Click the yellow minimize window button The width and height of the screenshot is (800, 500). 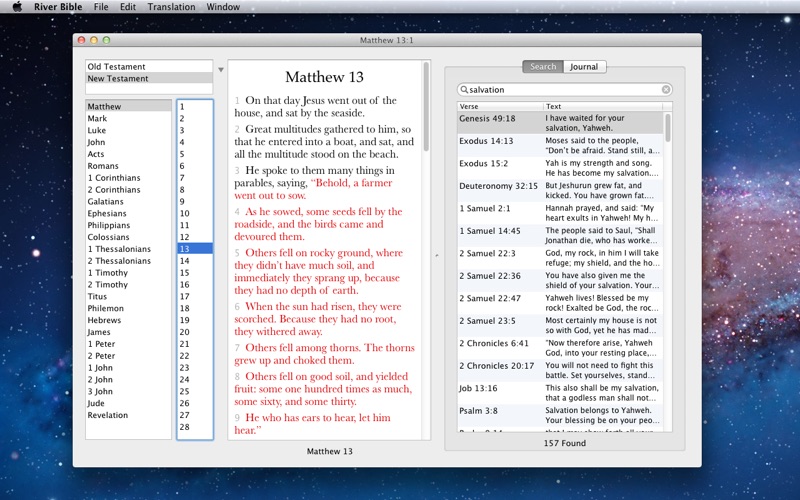click(x=95, y=40)
